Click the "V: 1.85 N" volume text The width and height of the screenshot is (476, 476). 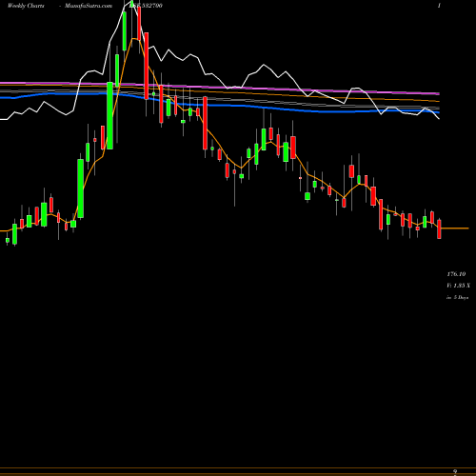[458, 286]
